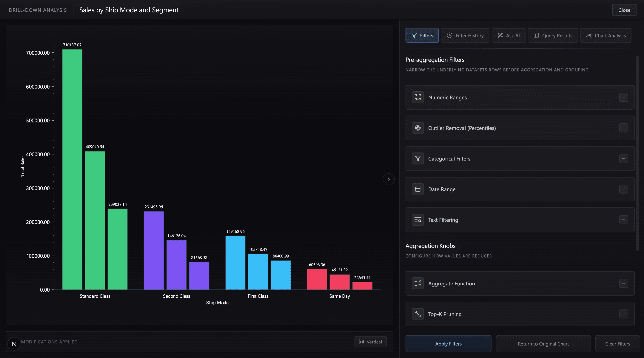Click the Top-K Pruning wrench icon

point(418,314)
